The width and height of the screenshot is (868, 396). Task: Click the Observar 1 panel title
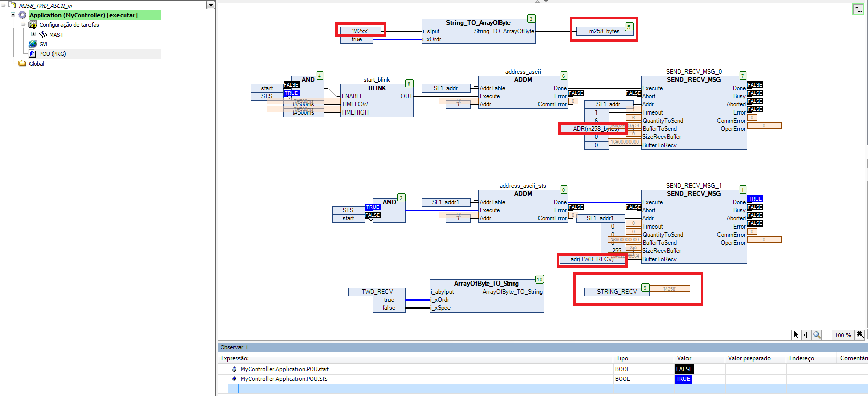pos(234,347)
